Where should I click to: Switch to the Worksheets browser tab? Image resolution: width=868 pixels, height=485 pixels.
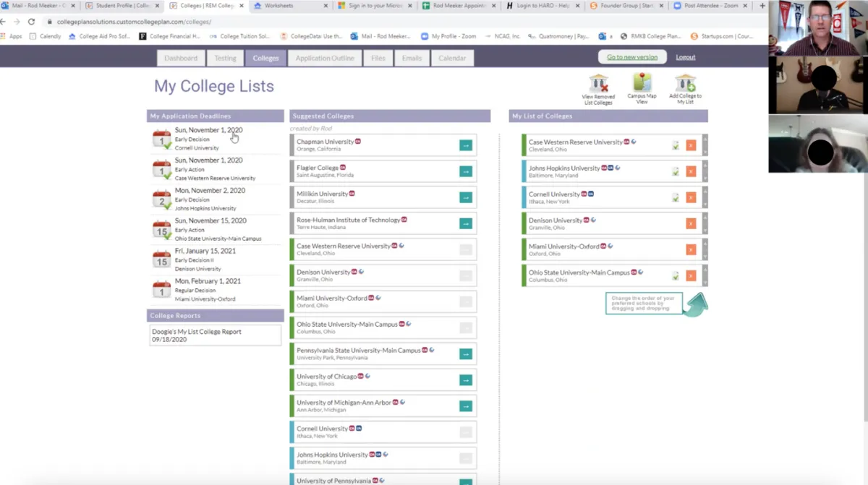coord(289,6)
